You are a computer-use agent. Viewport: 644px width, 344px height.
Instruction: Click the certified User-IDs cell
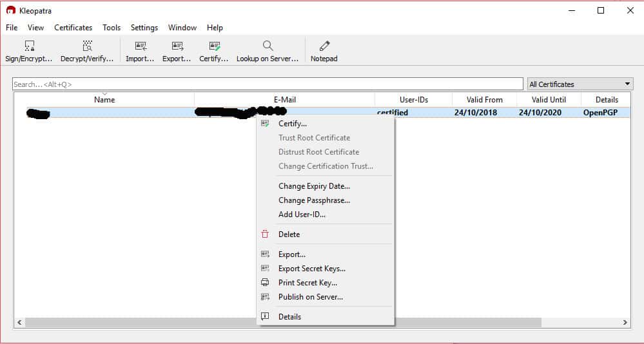coord(393,113)
